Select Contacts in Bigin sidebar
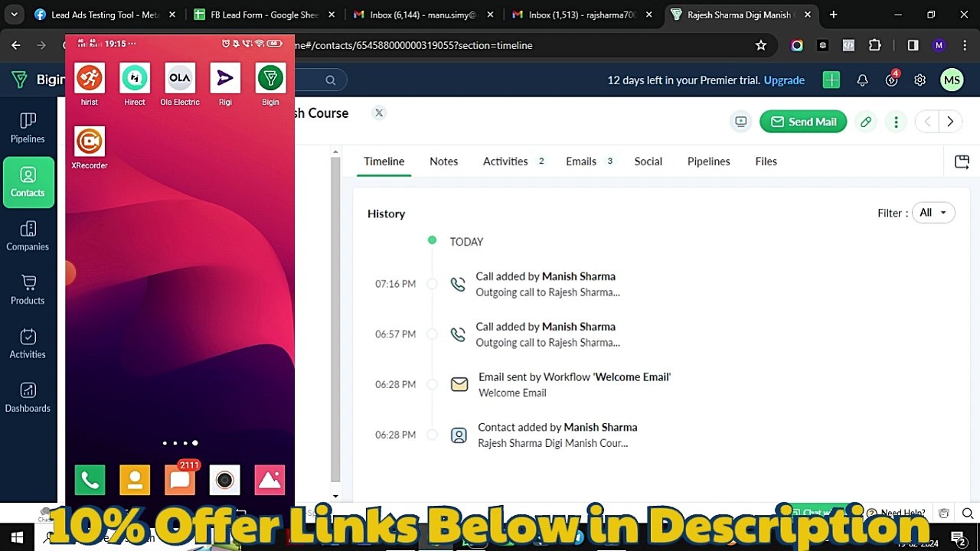980x551 pixels. [28, 182]
